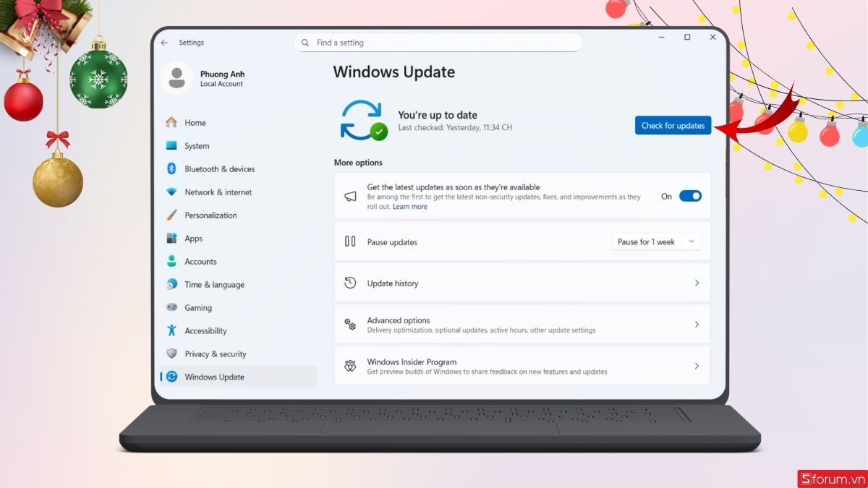
Task: Expand the Update history row
Action: [697, 283]
